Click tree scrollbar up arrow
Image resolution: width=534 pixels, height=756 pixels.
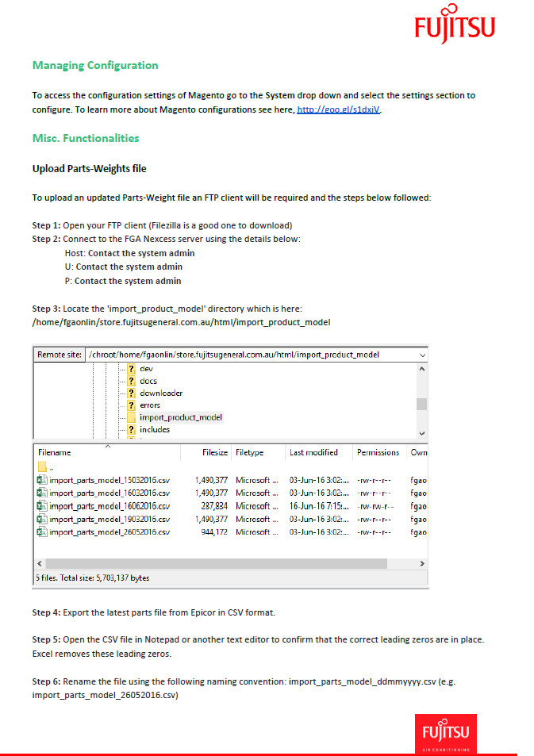pyautogui.click(x=422, y=369)
